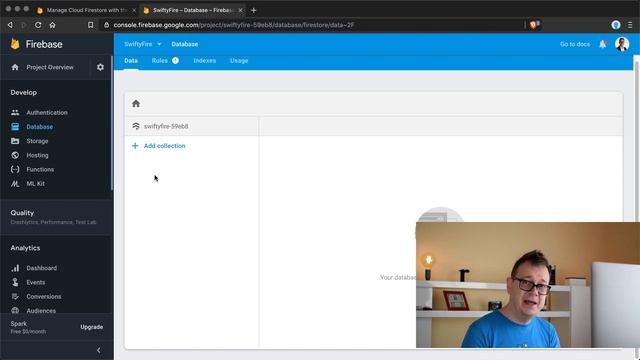Open a new browser tab with plus
Screen dimensions: 640x360
coord(253,10)
